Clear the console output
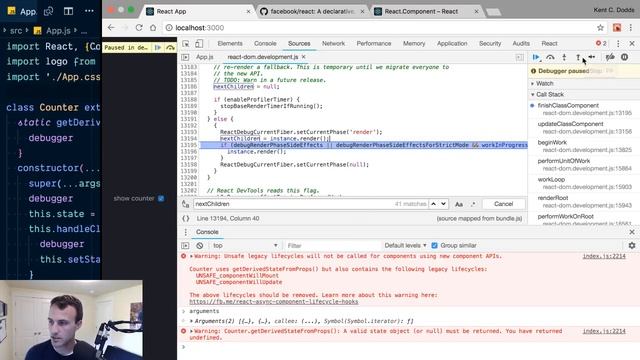Viewport: 640px width, 360px height. (x=199, y=246)
